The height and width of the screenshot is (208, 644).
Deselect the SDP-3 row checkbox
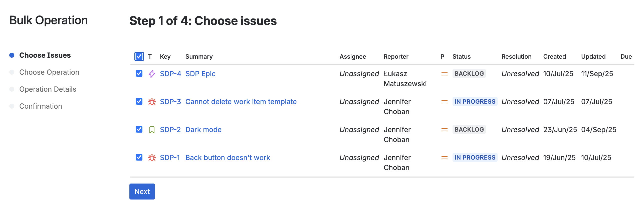(x=139, y=101)
